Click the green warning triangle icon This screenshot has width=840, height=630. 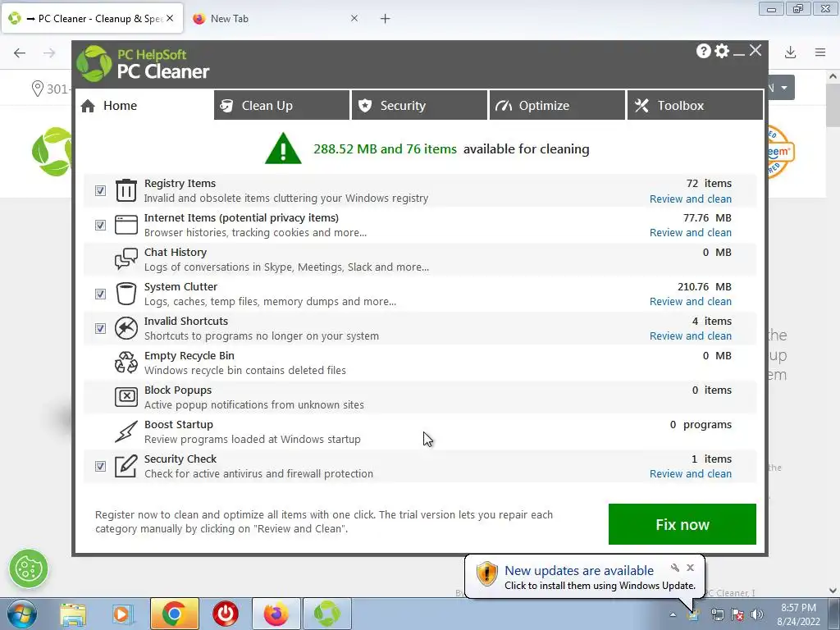[283, 148]
